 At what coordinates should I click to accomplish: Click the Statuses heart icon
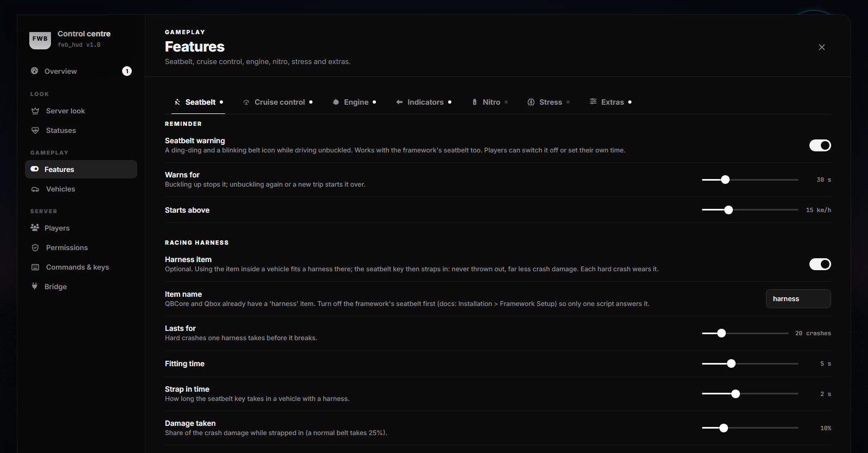35,131
